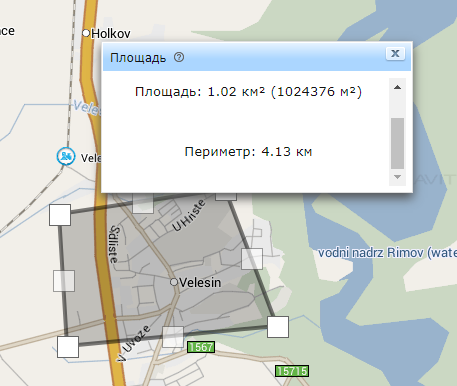Click midpoint handle on polygon's right edge
Image resolution: width=457 pixels, height=386 pixels.
(x=252, y=259)
